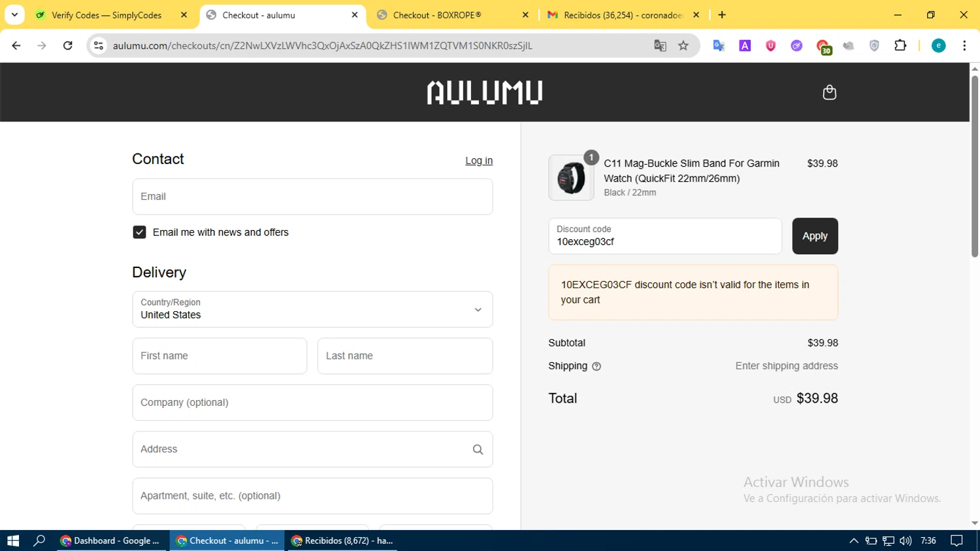Click the purple circular extension icon
980x551 pixels.
(796, 45)
